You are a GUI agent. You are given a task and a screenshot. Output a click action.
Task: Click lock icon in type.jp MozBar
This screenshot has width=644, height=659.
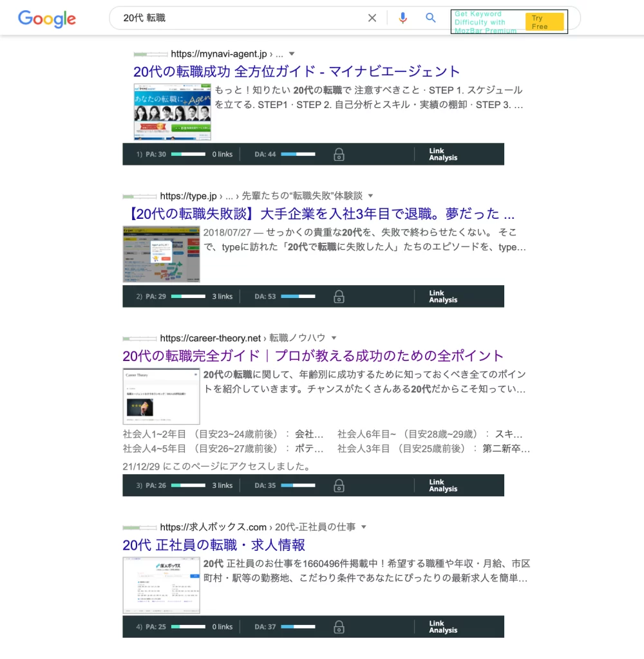[x=339, y=297]
